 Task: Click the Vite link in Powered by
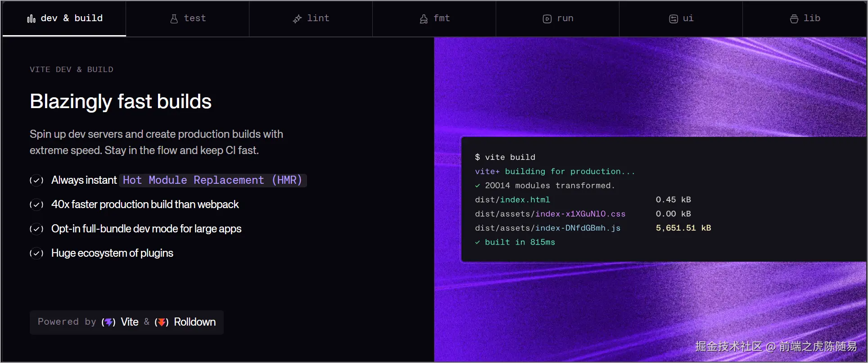[x=130, y=322]
